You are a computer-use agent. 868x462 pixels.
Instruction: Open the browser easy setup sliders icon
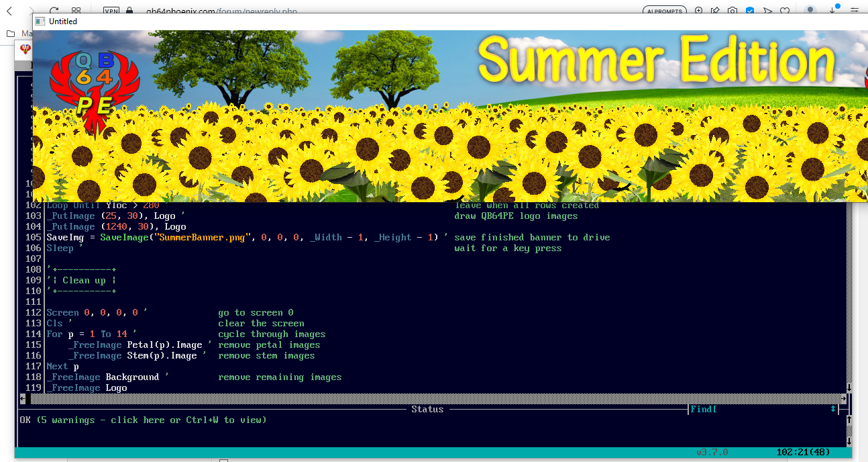click(855, 11)
